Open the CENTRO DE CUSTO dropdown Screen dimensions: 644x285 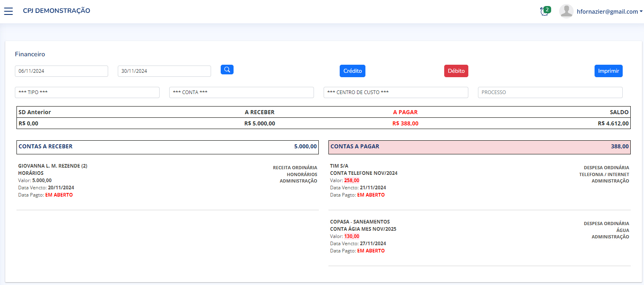396,92
